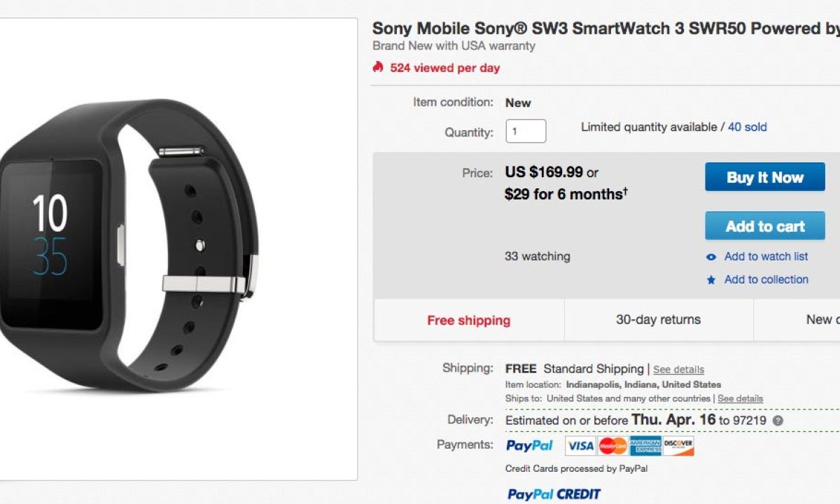Open See details next to Ships to

click(740, 398)
